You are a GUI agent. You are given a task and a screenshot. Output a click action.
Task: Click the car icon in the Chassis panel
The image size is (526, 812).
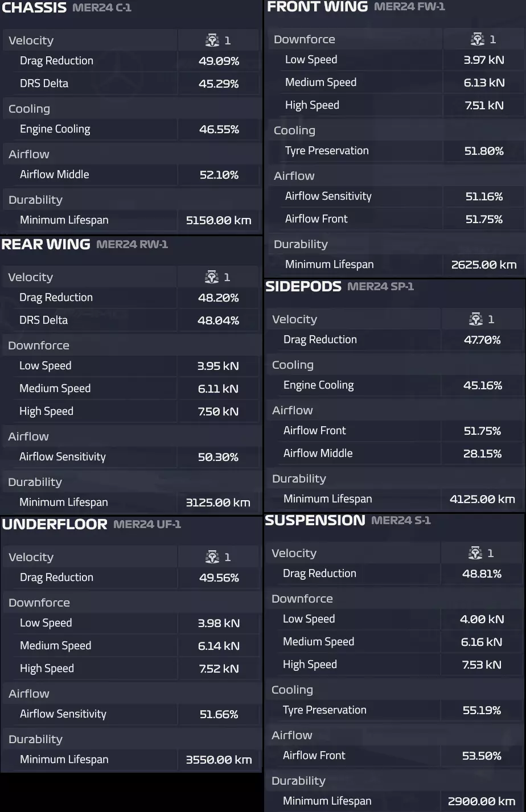click(212, 40)
